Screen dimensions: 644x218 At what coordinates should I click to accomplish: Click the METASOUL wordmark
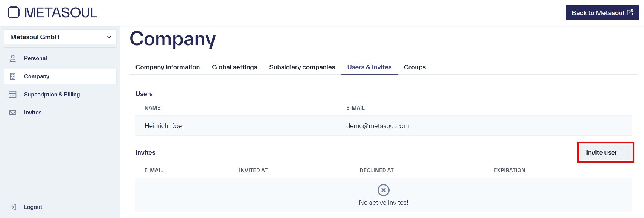point(61,12)
